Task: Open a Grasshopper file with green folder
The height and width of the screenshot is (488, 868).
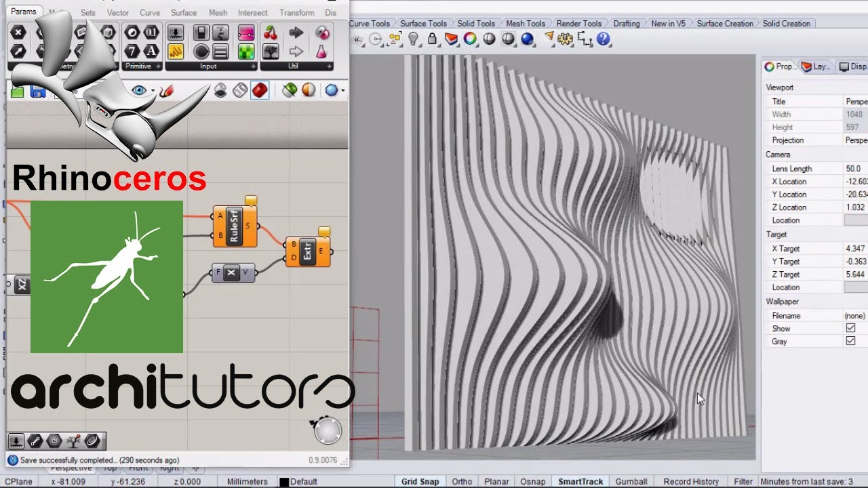Action: (18, 91)
